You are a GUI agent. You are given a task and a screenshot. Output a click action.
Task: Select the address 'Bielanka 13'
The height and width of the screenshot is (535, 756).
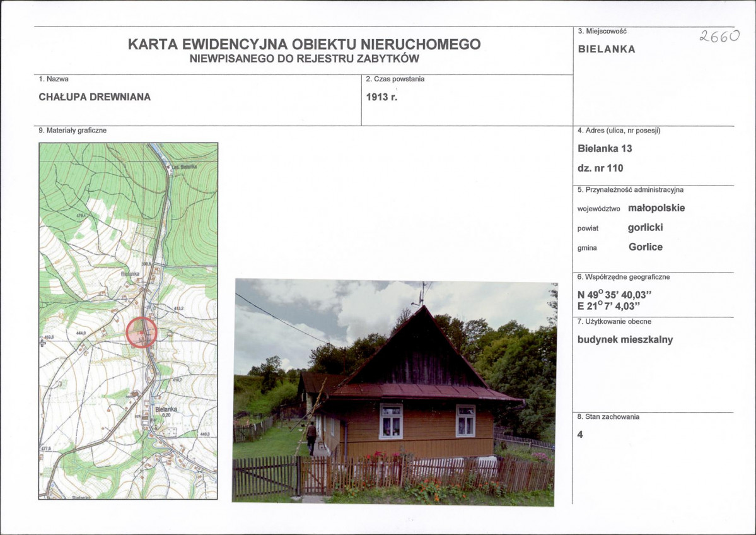point(605,149)
